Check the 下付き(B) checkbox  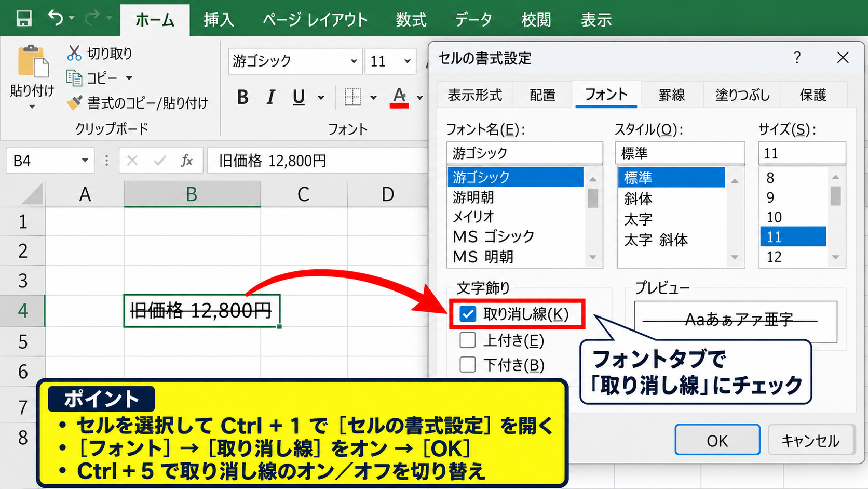[x=468, y=364]
